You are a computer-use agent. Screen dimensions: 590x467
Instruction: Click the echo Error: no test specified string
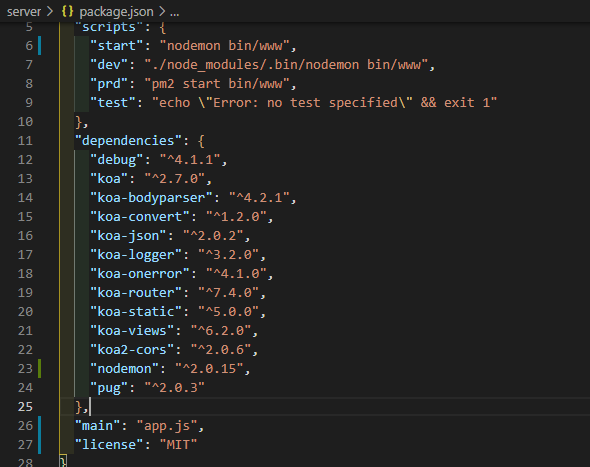(x=325, y=103)
